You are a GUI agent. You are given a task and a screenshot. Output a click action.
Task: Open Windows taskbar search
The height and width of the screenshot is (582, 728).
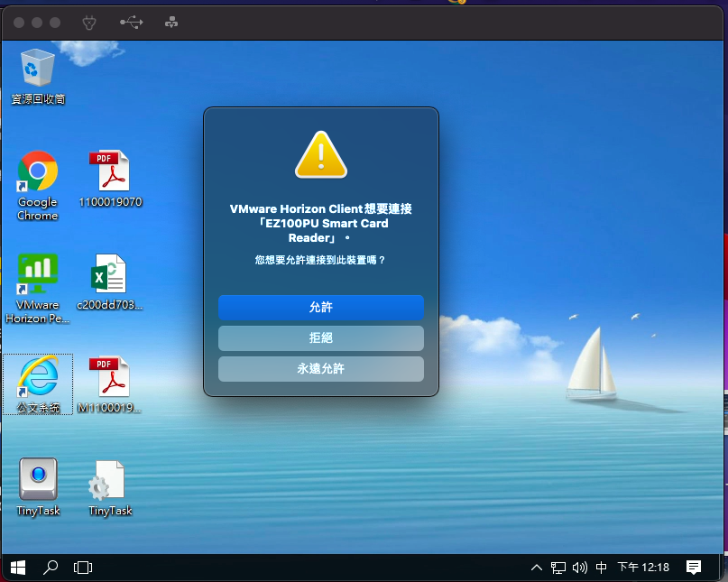(x=51, y=568)
